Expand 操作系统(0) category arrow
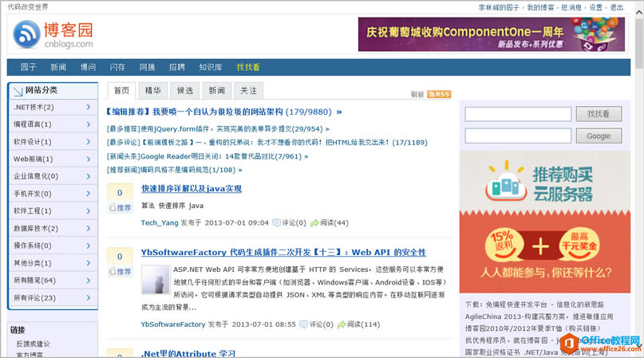 pos(89,246)
